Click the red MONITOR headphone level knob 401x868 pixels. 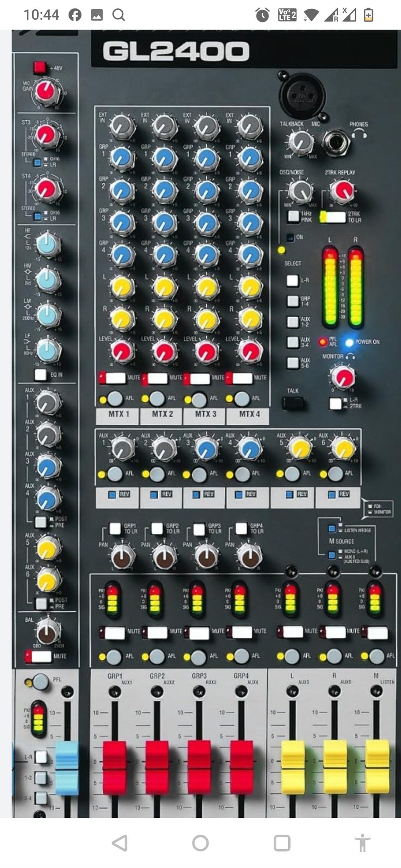(x=343, y=378)
